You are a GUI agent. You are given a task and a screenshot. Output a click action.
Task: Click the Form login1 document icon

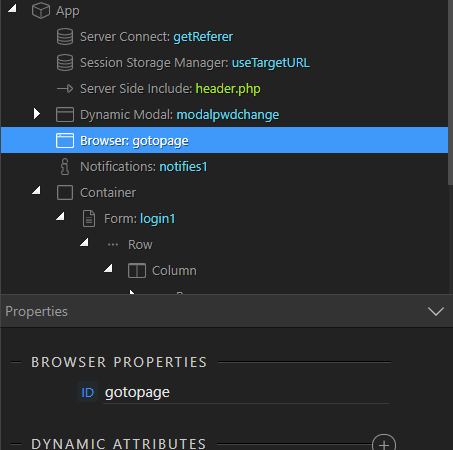(x=89, y=219)
